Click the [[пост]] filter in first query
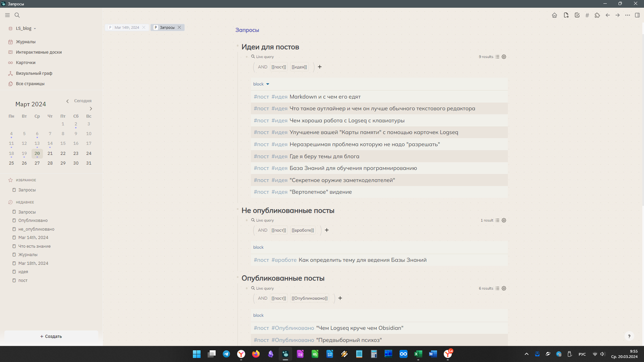644x362 pixels. 279,67
